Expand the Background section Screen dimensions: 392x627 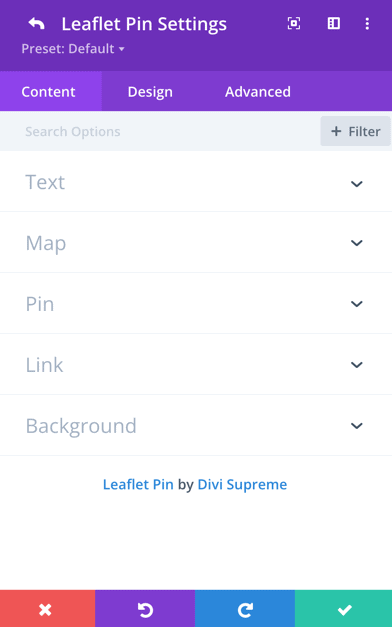click(196, 425)
